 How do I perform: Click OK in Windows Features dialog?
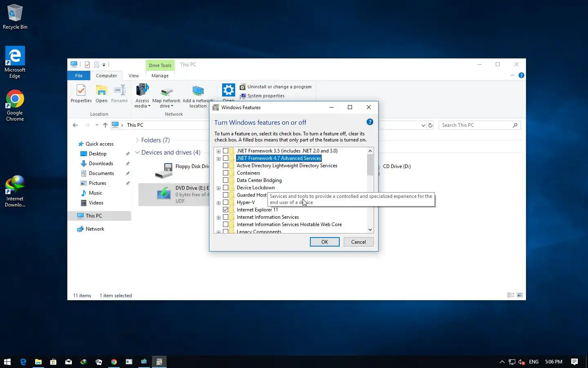pos(325,242)
